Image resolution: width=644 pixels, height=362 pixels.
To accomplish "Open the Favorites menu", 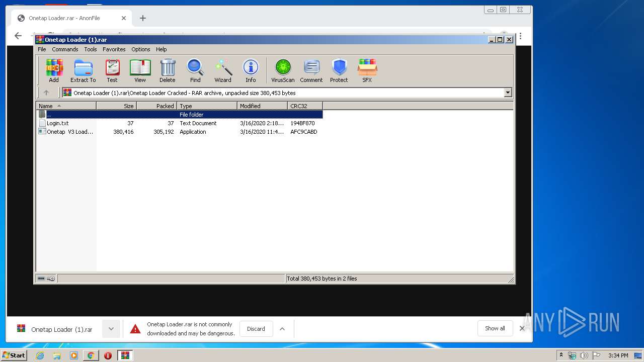I will click(114, 49).
